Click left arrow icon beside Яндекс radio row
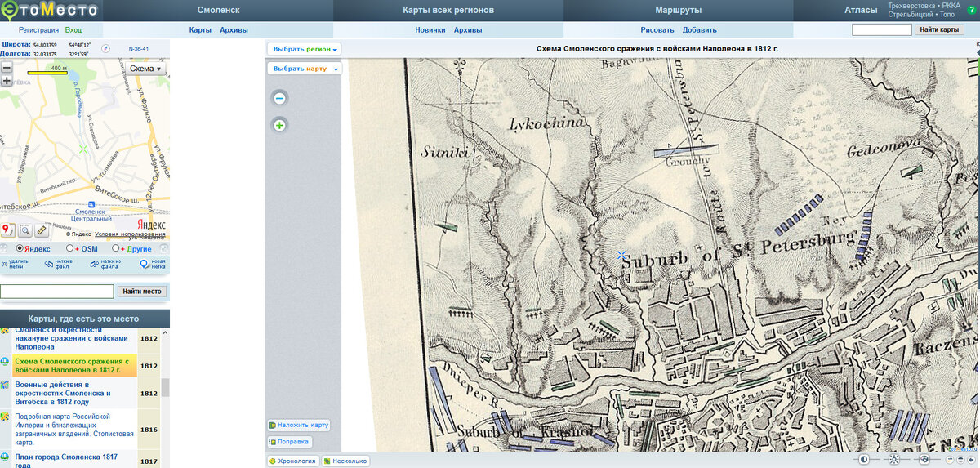Screen dimensions: 980x468 (3, 248)
